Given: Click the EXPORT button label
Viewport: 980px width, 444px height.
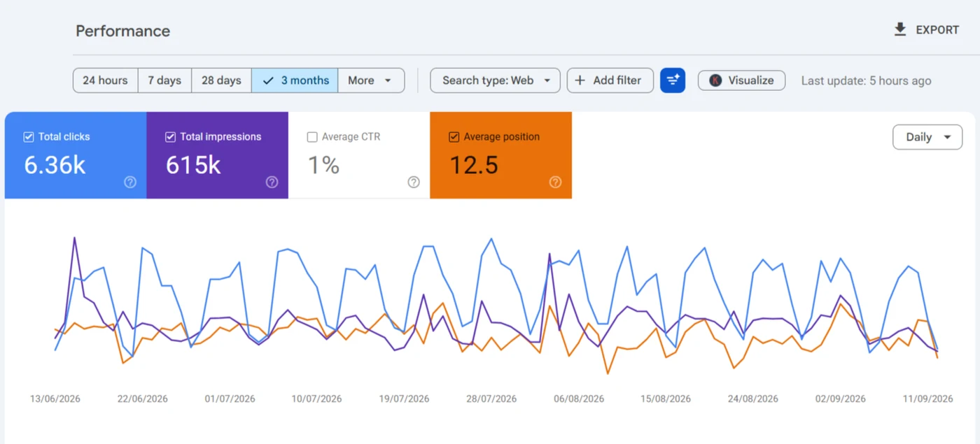Looking at the screenshot, I should pos(937,30).
